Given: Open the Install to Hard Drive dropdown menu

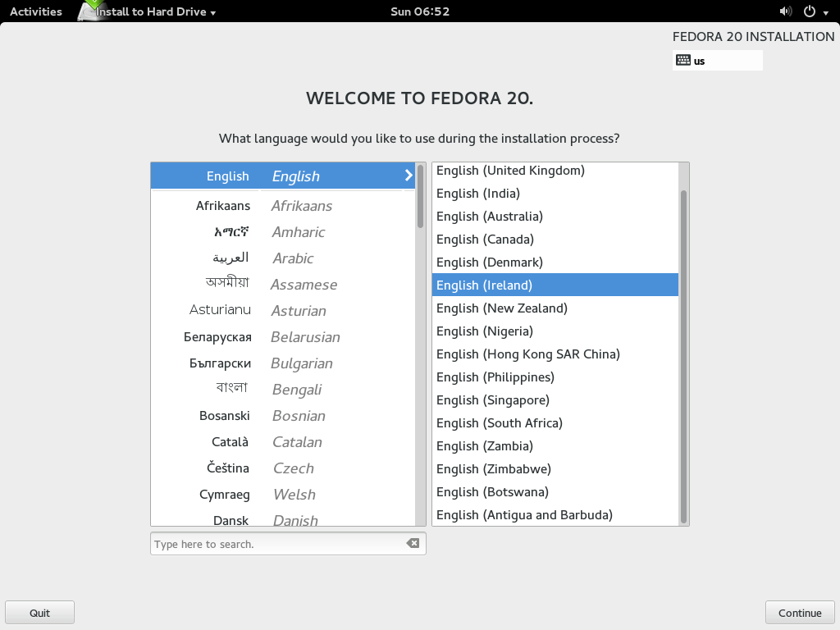Looking at the screenshot, I should click(x=155, y=11).
